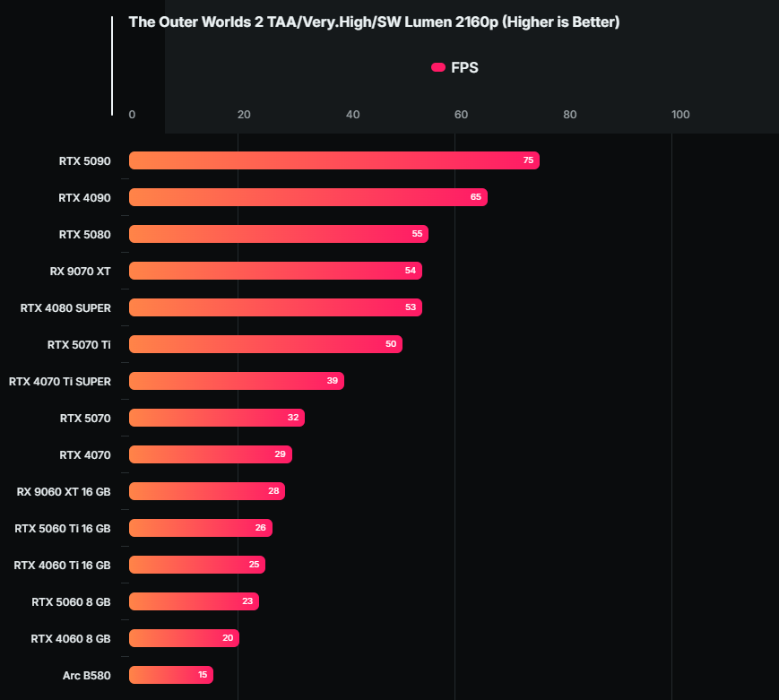Click the RTX 5090 bar
The width and height of the screenshot is (779, 700).
click(x=333, y=160)
